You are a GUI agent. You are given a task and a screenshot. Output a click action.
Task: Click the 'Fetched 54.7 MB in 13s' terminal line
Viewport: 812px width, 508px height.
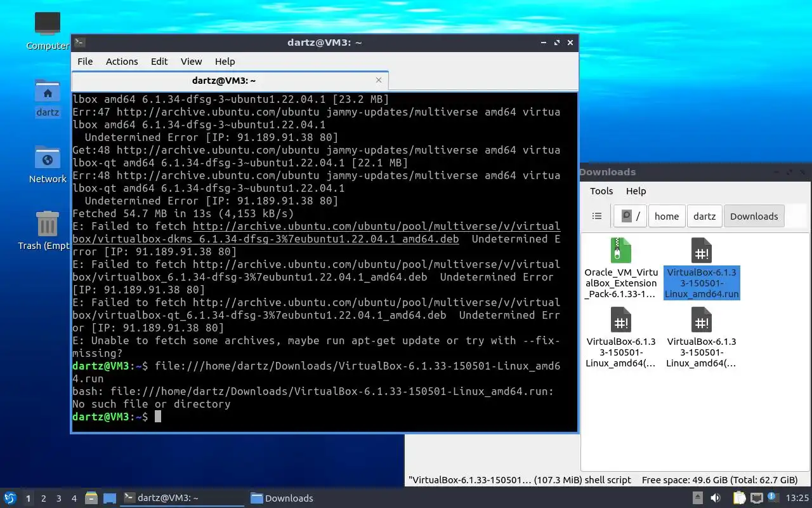tap(183, 213)
